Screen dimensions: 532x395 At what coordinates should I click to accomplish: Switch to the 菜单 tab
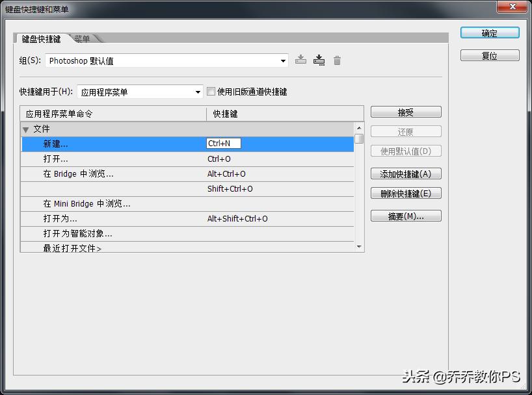coord(83,39)
